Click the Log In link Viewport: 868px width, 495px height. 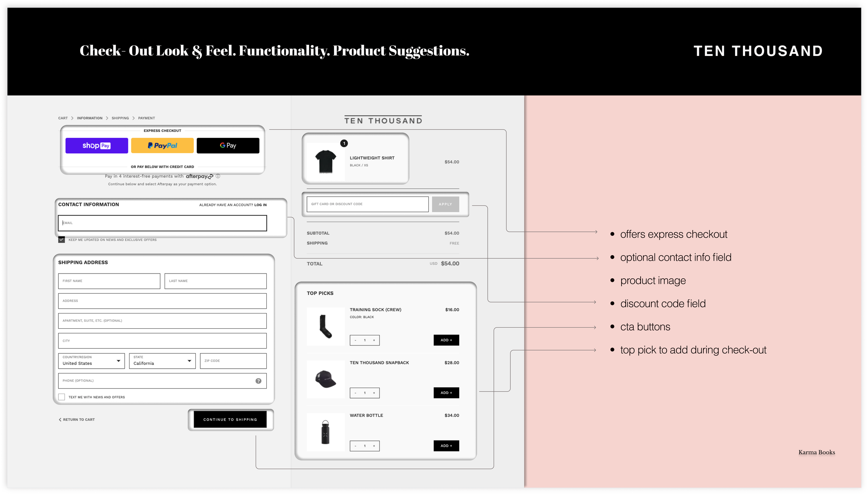(x=260, y=205)
